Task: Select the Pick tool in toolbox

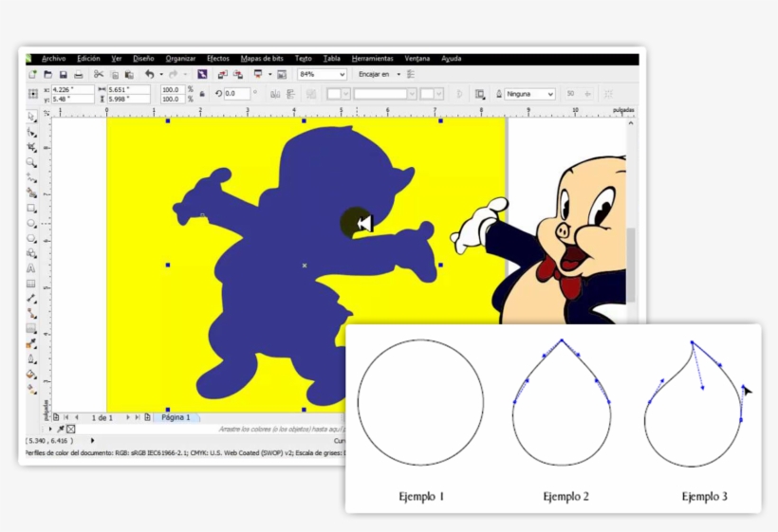Action: point(31,117)
